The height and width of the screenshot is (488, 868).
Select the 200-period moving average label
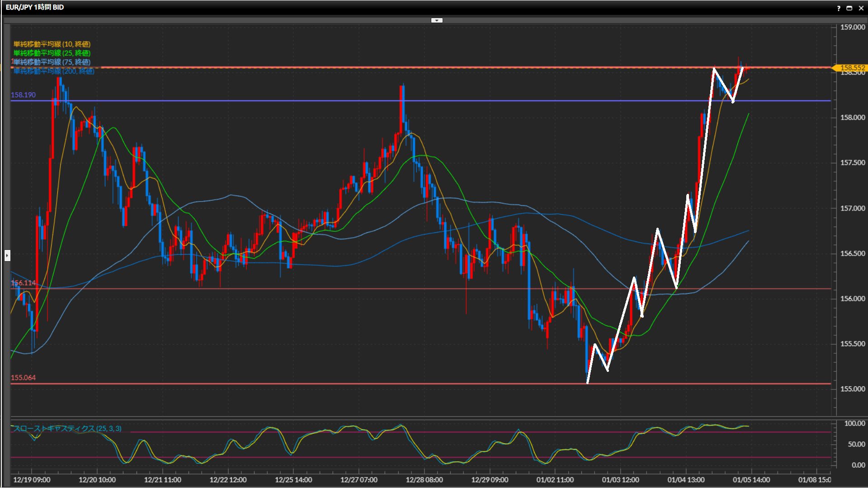54,71
